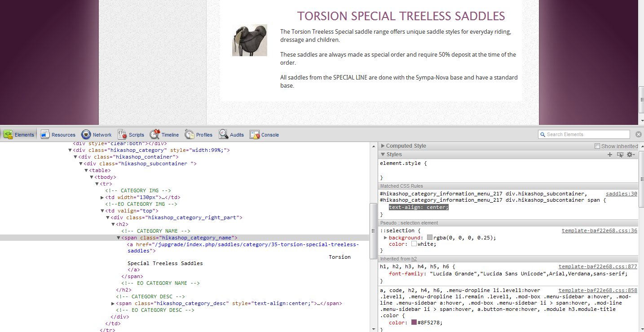Viewport: 644px width, 332px height.
Task: Click the Search Elements field
Action: coord(584,134)
